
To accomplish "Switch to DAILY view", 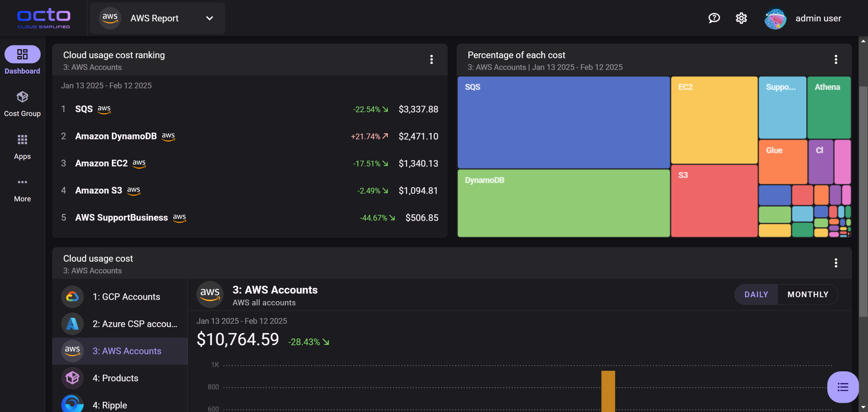I will click(756, 294).
